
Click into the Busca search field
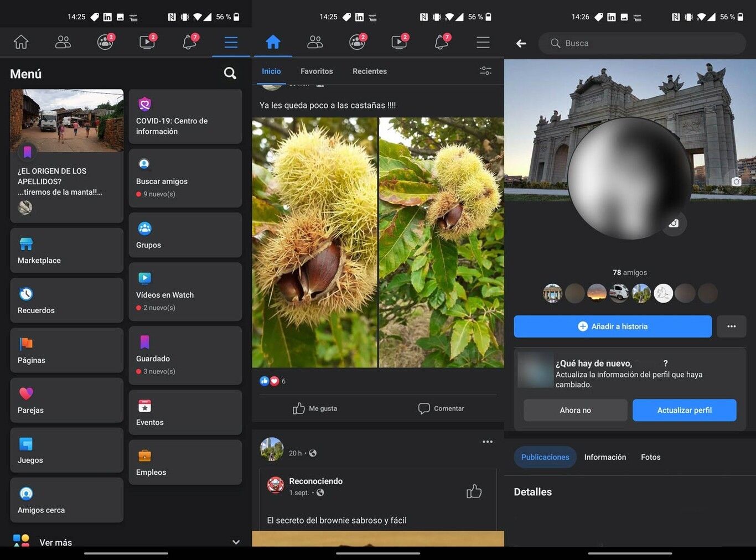[648, 43]
